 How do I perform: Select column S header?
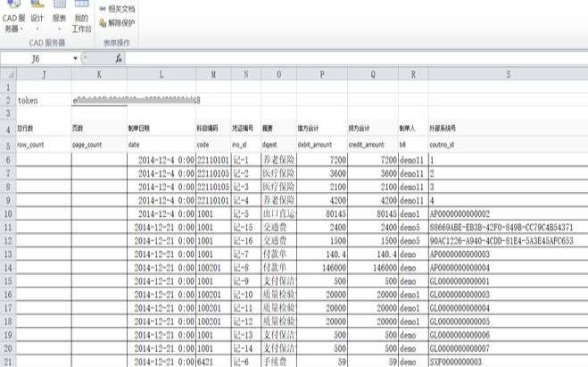[x=507, y=74]
